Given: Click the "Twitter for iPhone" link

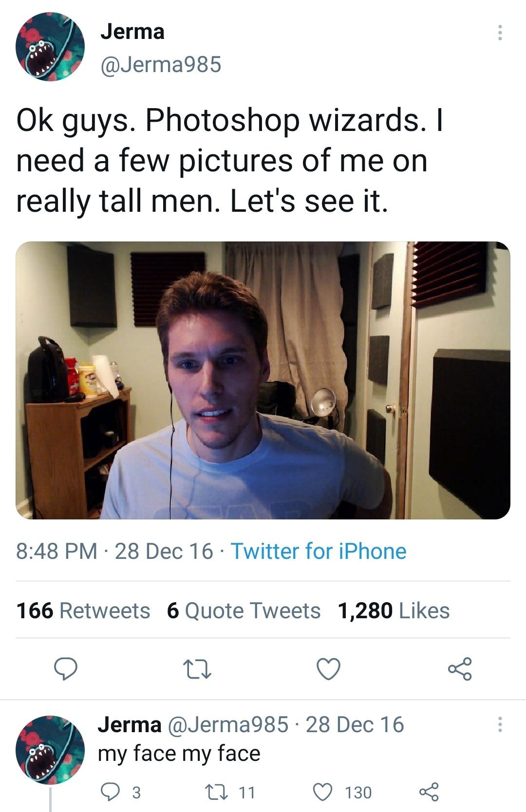Looking at the screenshot, I should point(319,552).
